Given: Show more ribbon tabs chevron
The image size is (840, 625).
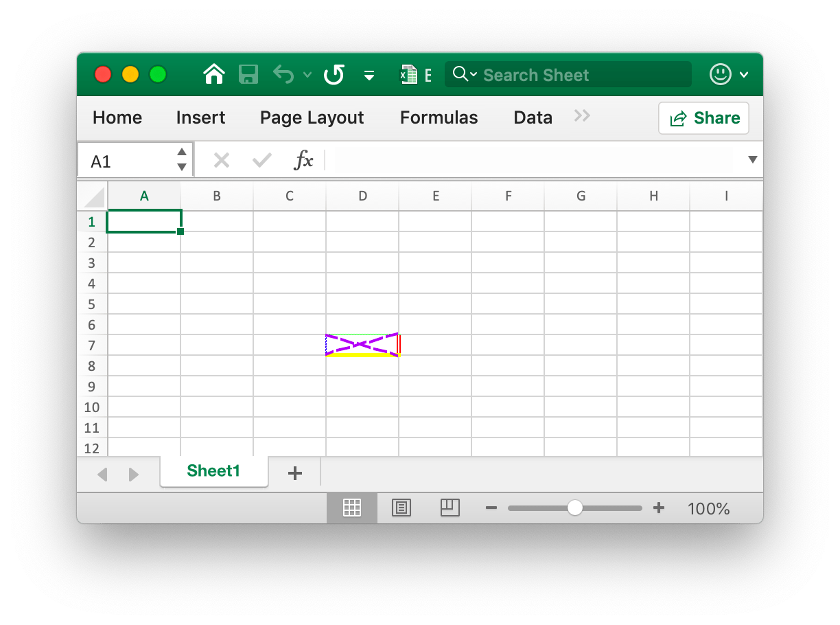Looking at the screenshot, I should click(582, 116).
